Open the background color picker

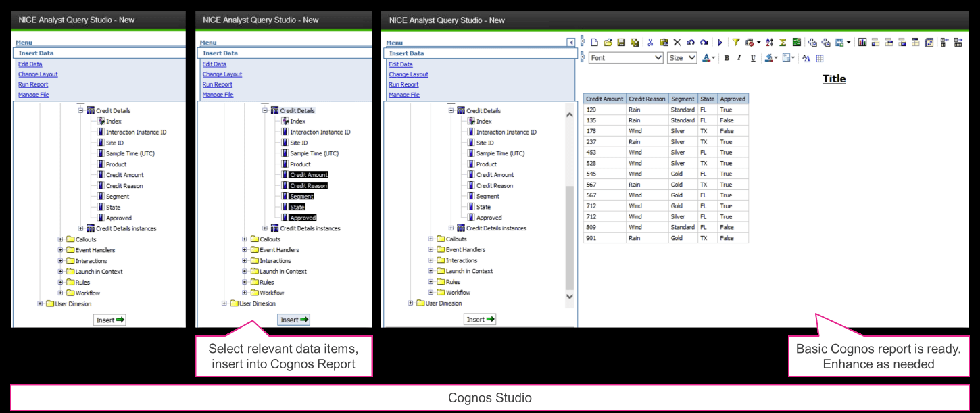(x=771, y=58)
